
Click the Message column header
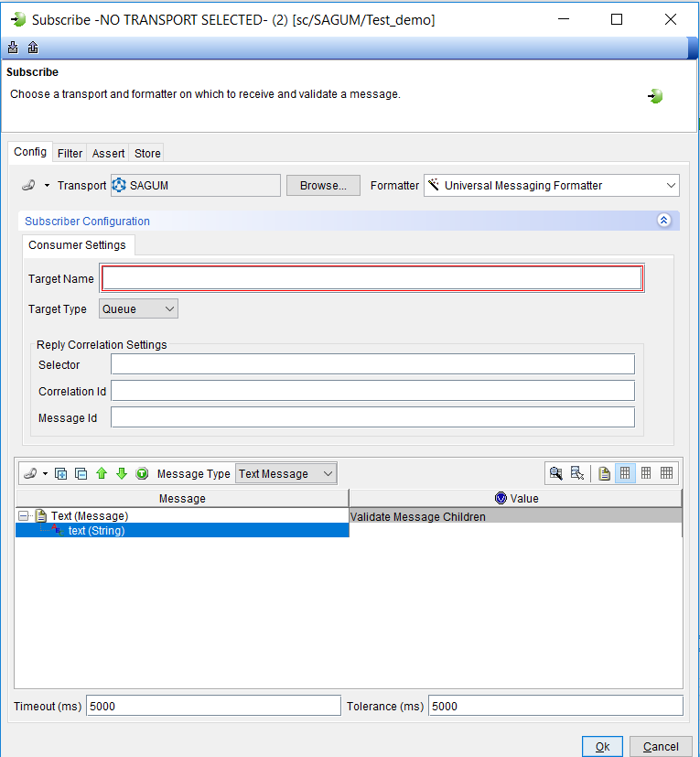pyautogui.click(x=182, y=498)
